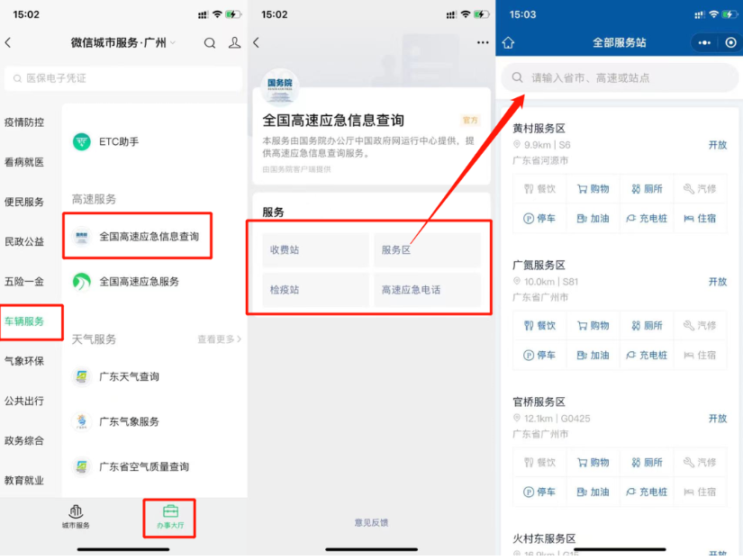This screenshot has height=560, width=743.
Task: Open the 黄村服务区 entry title
Action: click(x=539, y=129)
